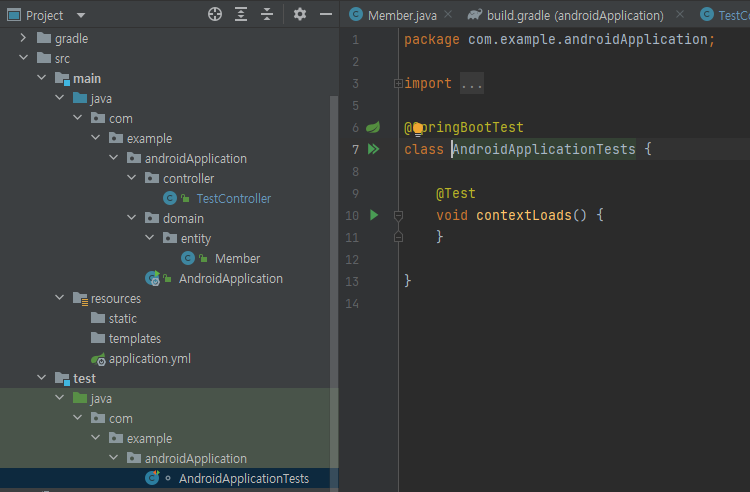Collapse the entity package
Screen dimensions: 750x492
coord(149,238)
